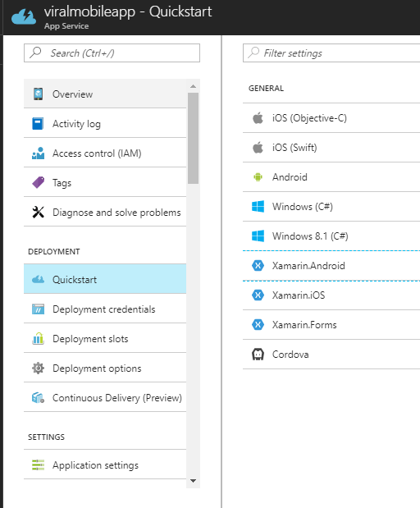Click the Activity log book icon
Image resolution: width=420 pixels, height=508 pixels.
[38, 124]
